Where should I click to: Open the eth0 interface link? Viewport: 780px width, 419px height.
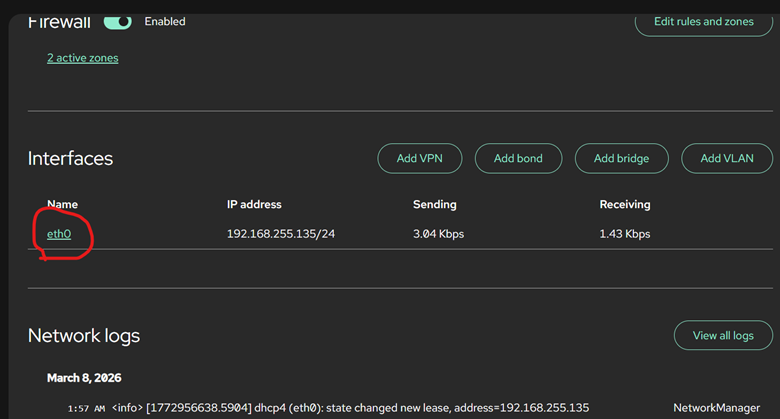tap(59, 234)
